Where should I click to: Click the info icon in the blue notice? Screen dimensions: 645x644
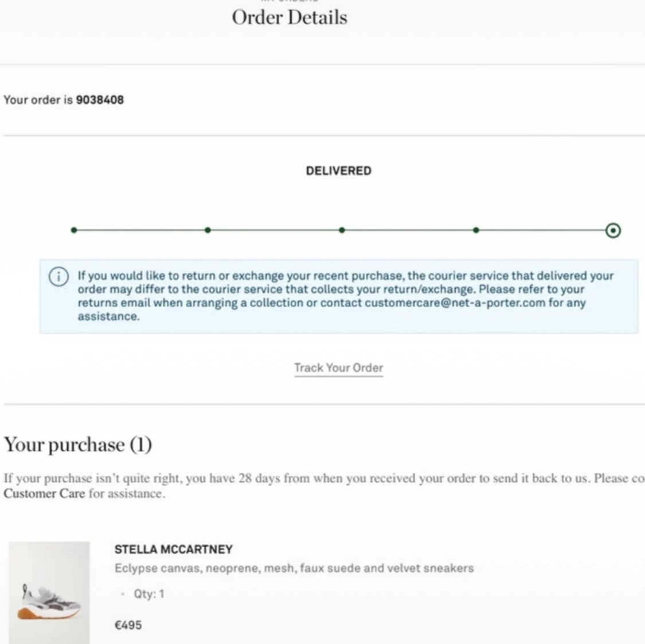pyautogui.click(x=58, y=276)
